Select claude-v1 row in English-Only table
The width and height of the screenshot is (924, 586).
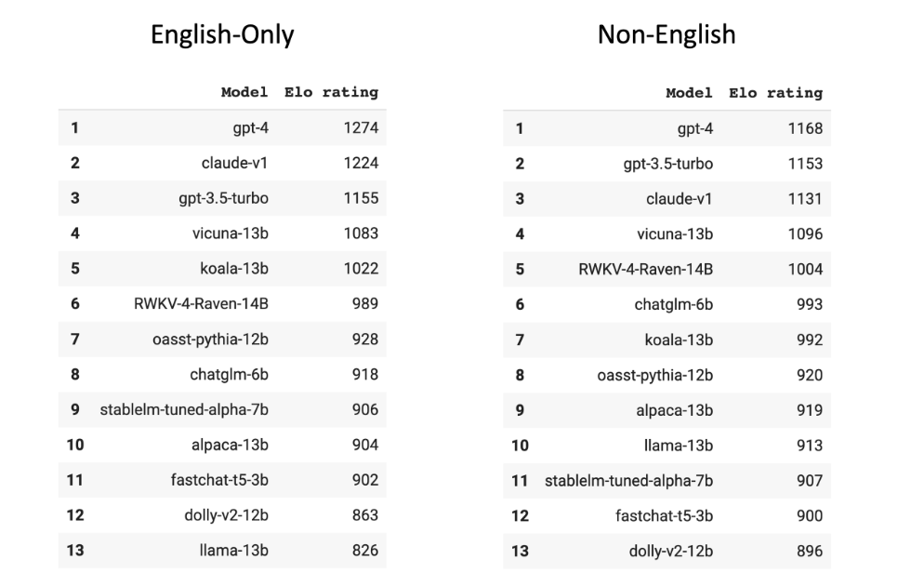click(x=234, y=164)
